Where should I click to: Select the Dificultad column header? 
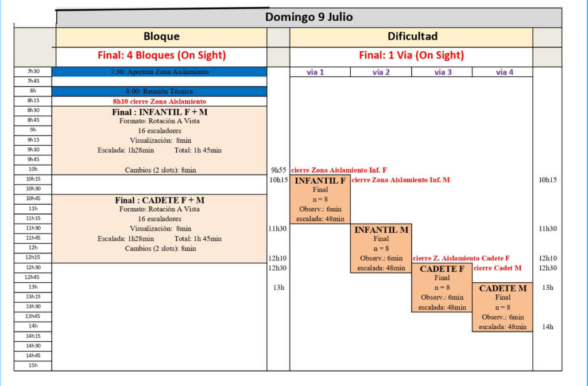click(x=411, y=37)
